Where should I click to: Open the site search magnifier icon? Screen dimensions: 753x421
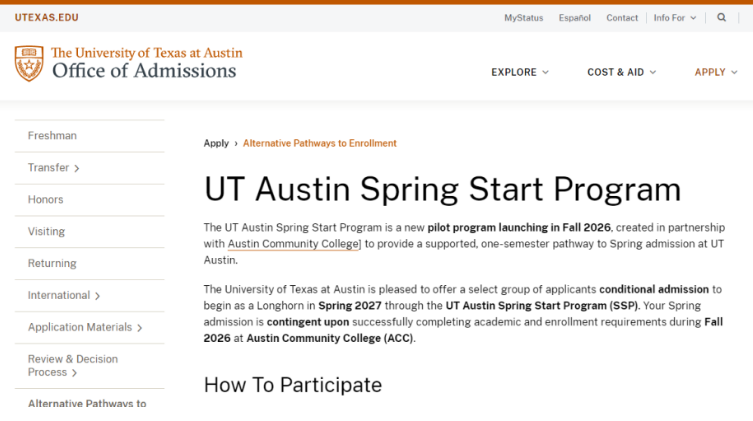click(x=721, y=18)
